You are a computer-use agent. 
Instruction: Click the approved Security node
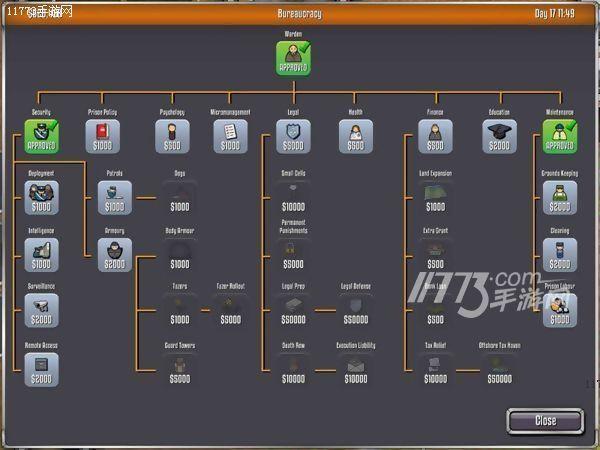[41, 136]
